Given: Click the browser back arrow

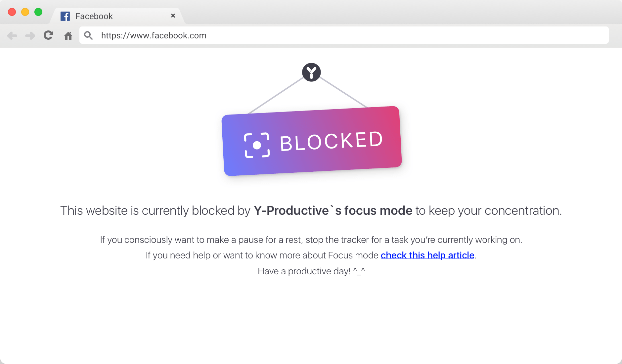Looking at the screenshot, I should [12, 35].
